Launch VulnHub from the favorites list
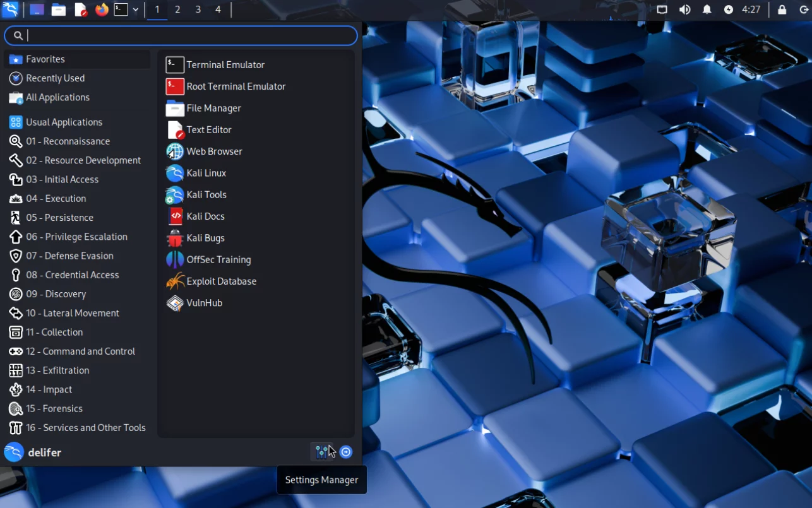 tap(204, 303)
